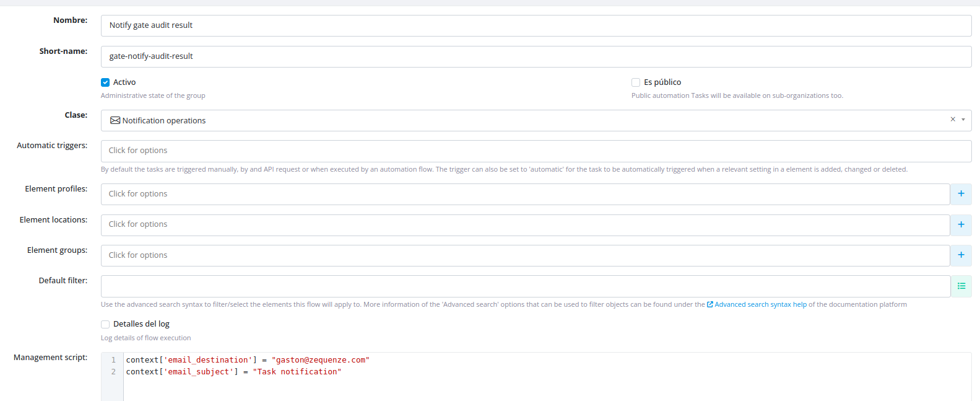Click the external link icon before Advanced search
This screenshot has width=980, height=401.
point(710,304)
